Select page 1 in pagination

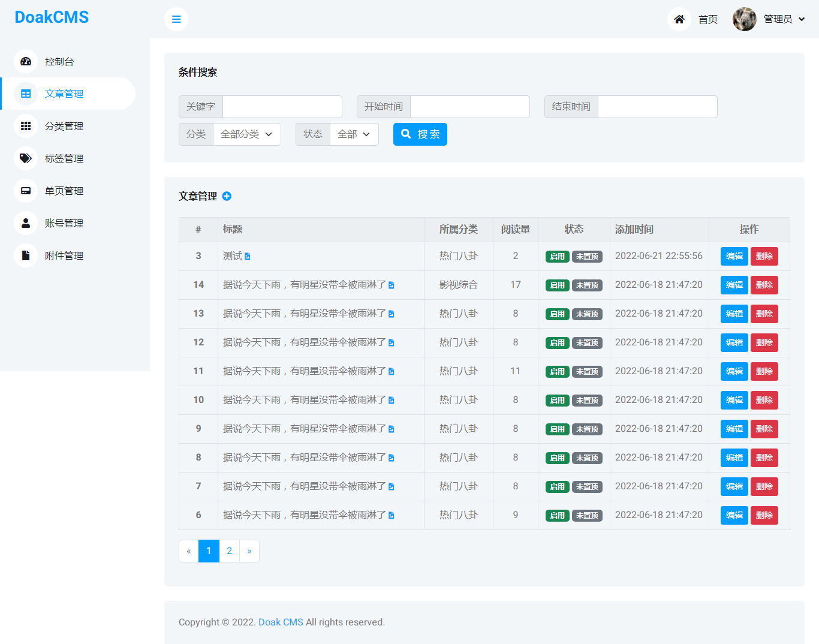click(209, 551)
